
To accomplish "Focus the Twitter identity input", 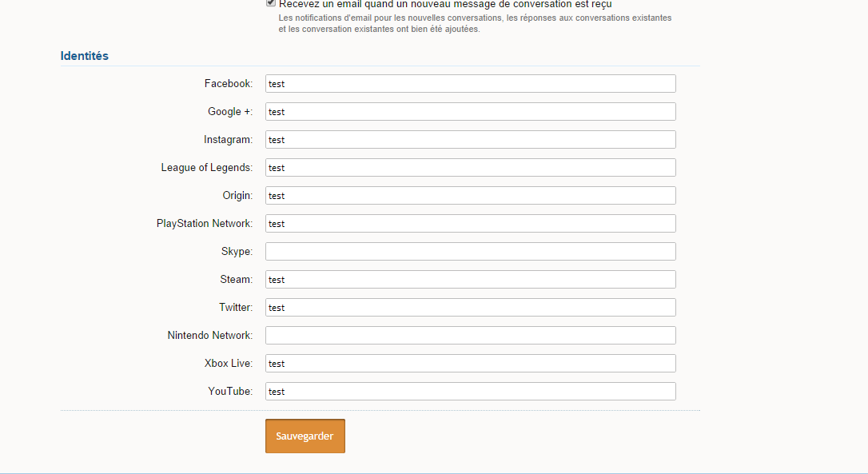I will [471, 307].
